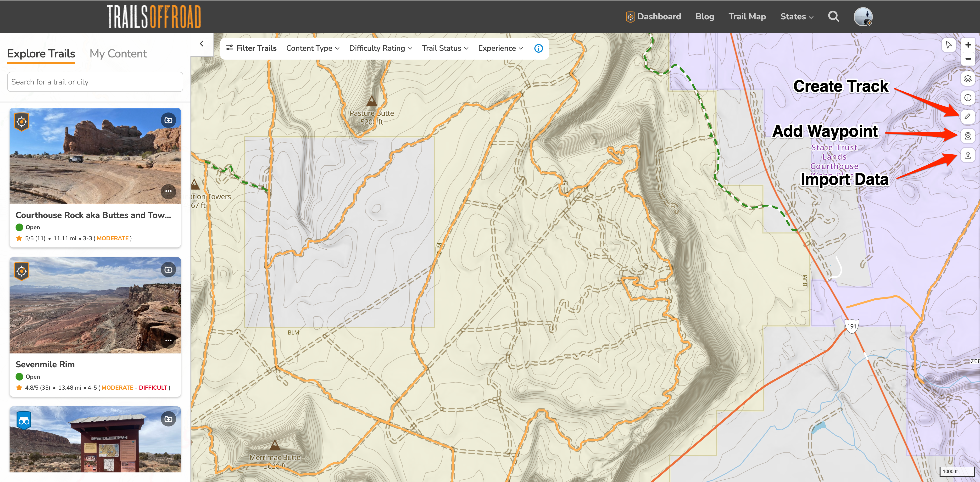The image size is (980, 482).
Task: Expand Content Type filter dropdown
Action: point(313,48)
